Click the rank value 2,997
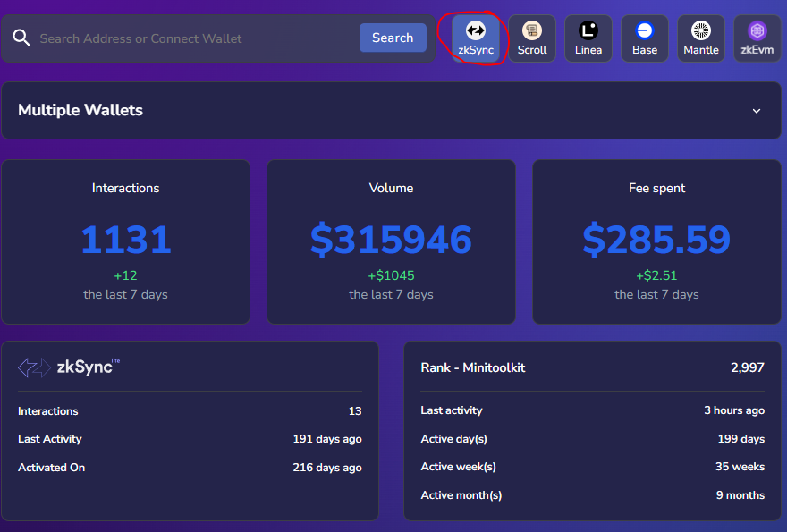This screenshot has height=532, width=787. 748,367
